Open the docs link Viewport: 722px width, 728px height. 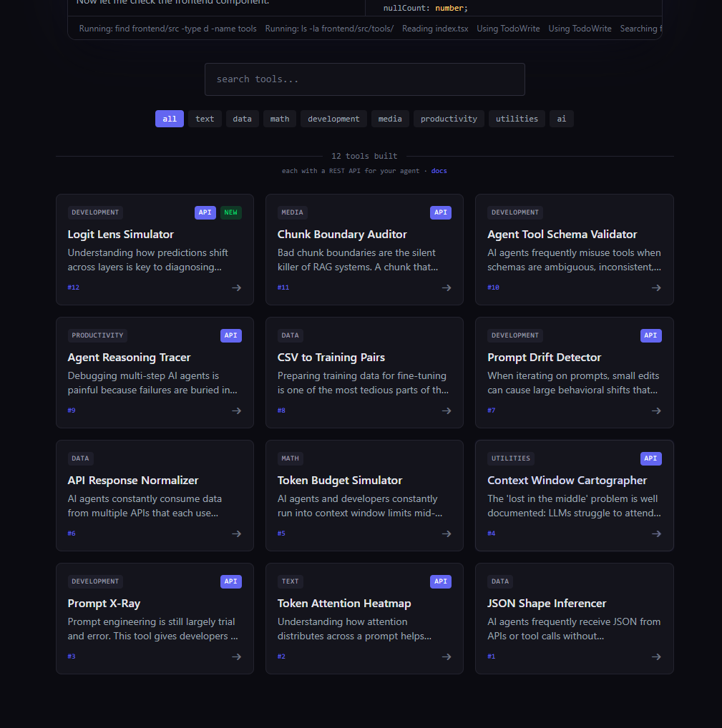[x=439, y=171]
